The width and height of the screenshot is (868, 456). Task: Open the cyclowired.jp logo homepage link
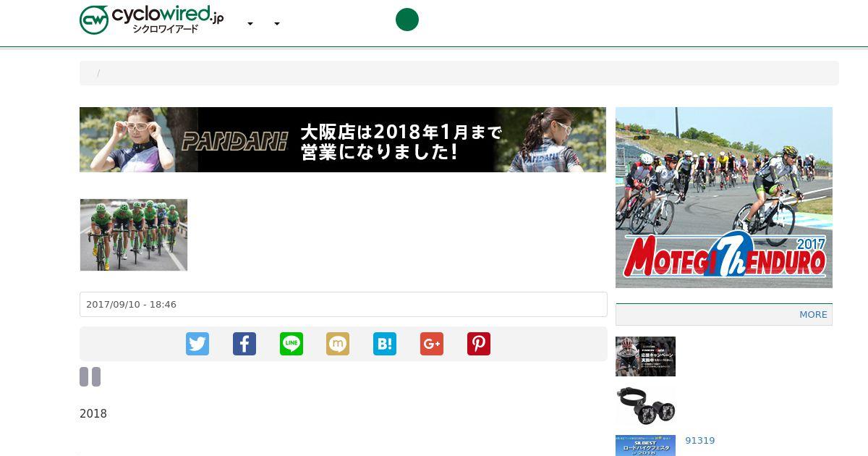tap(152, 20)
